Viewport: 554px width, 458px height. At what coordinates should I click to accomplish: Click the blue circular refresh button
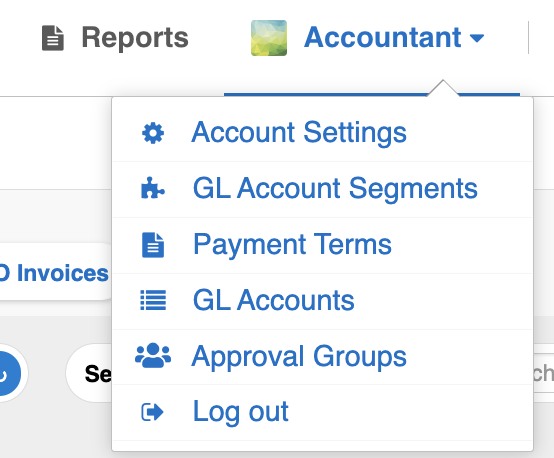click(x=7, y=373)
